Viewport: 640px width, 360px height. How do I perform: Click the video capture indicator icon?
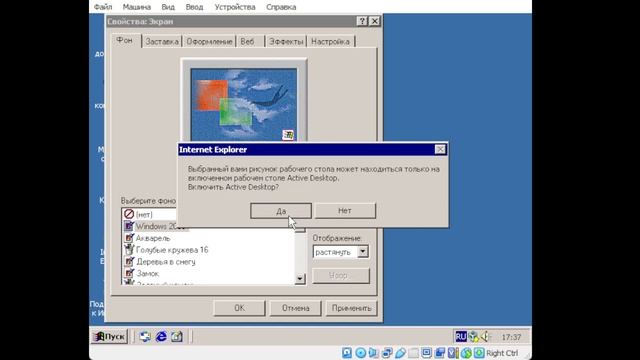pos(440,353)
